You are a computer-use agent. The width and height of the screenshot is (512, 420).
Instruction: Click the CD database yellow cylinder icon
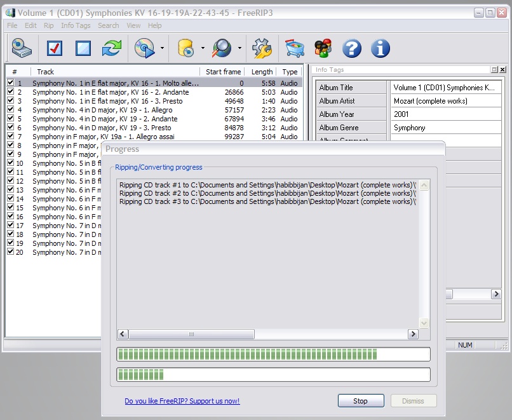point(186,48)
